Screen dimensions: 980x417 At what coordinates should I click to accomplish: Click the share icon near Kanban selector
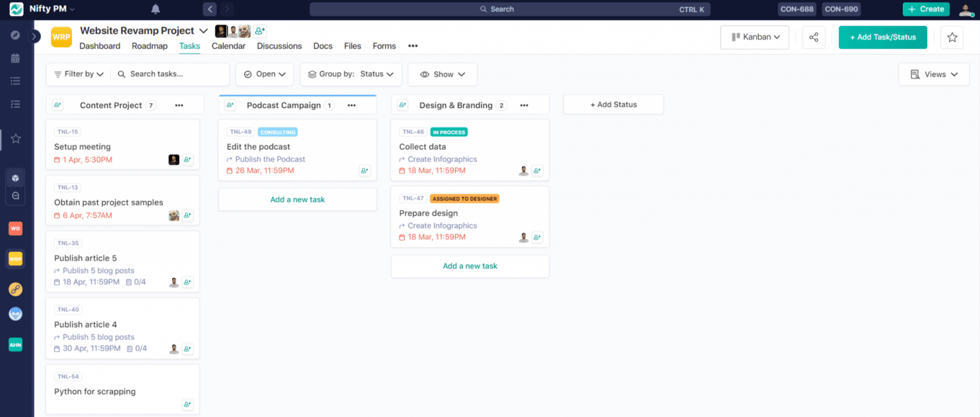(813, 37)
